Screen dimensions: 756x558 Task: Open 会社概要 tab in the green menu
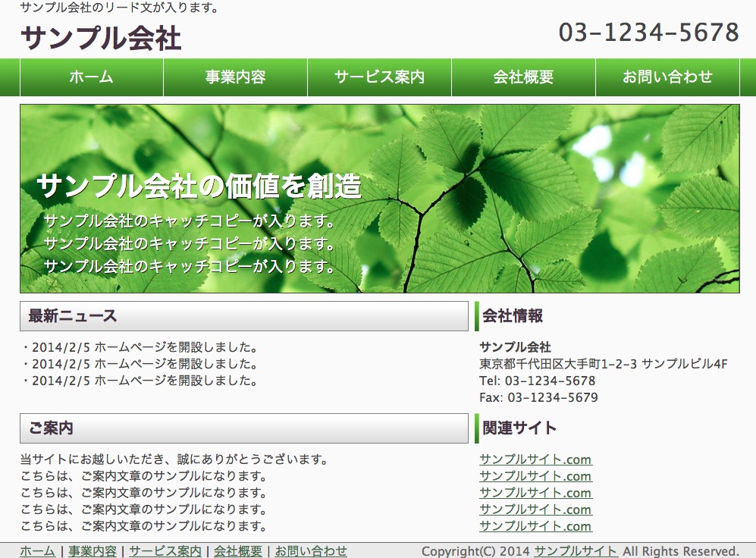pos(523,77)
